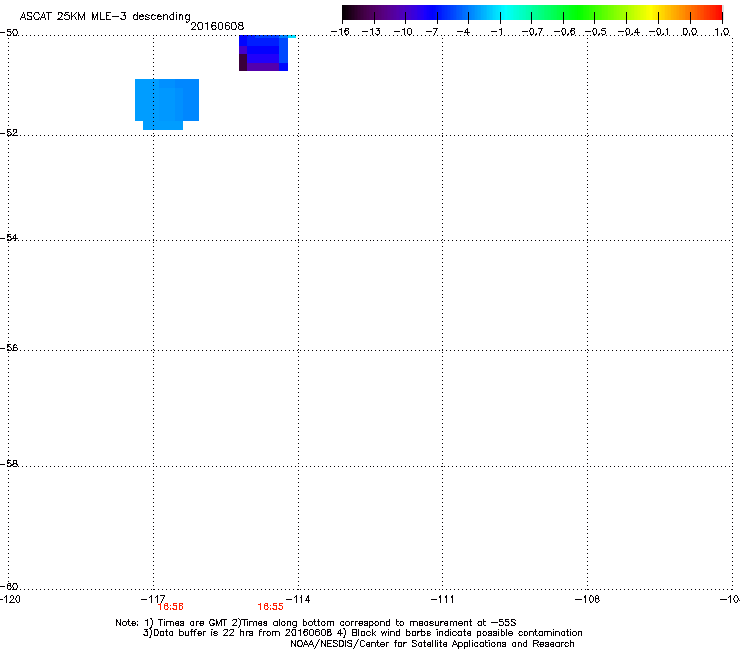
Task: Click the -4 color scale label
Action: (x=463, y=32)
